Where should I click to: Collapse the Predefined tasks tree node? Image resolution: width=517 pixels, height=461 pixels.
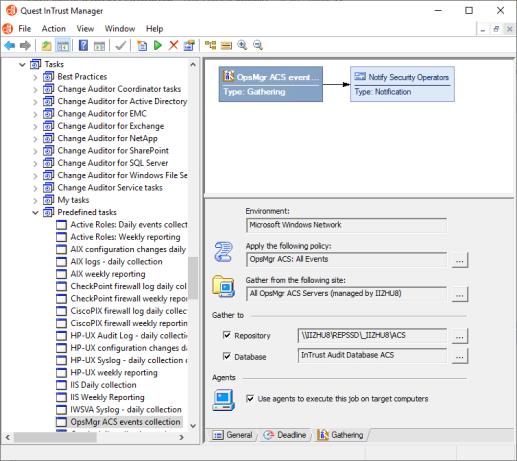(35, 213)
